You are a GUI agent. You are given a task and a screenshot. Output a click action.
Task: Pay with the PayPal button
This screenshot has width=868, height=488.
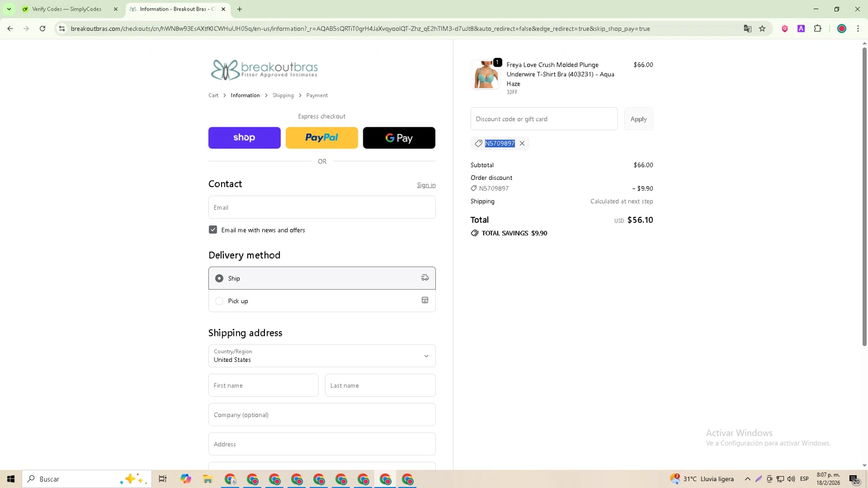click(x=322, y=138)
